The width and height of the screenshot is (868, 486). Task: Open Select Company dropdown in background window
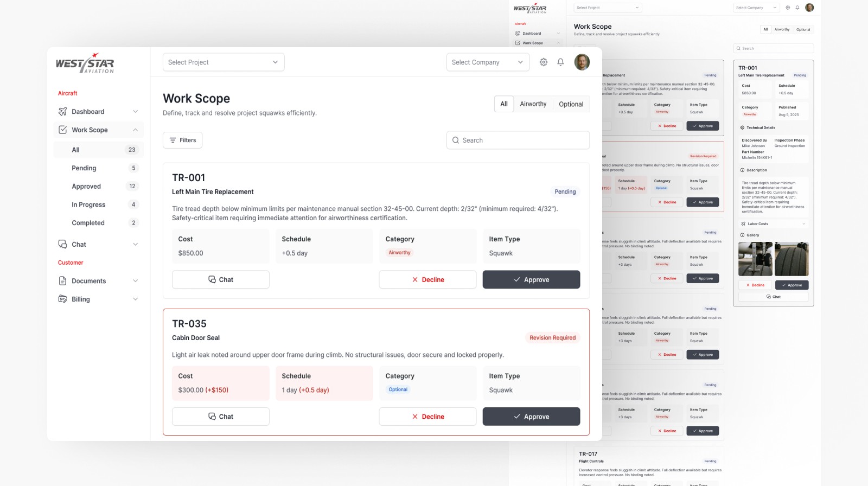757,8
